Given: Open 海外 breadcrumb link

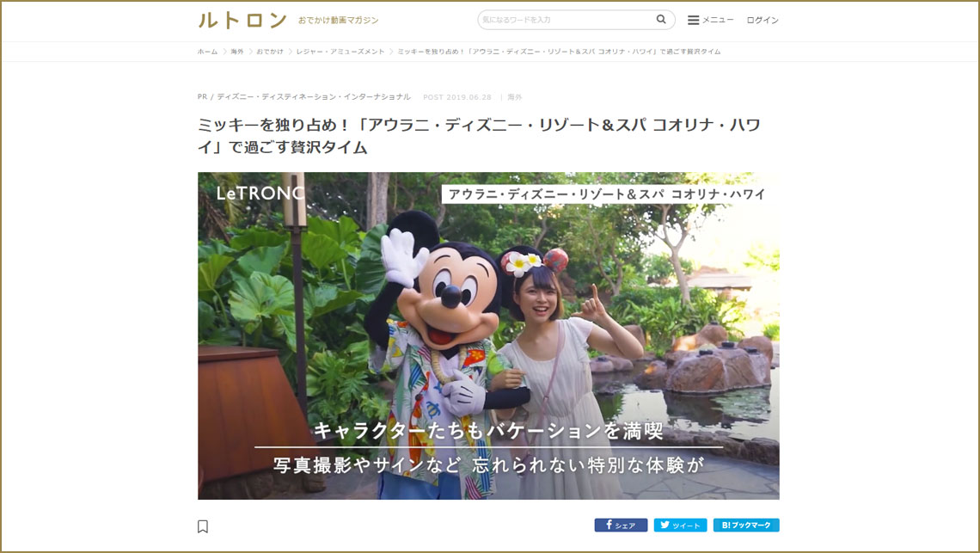Looking at the screenshot, I should coord(237,52).
